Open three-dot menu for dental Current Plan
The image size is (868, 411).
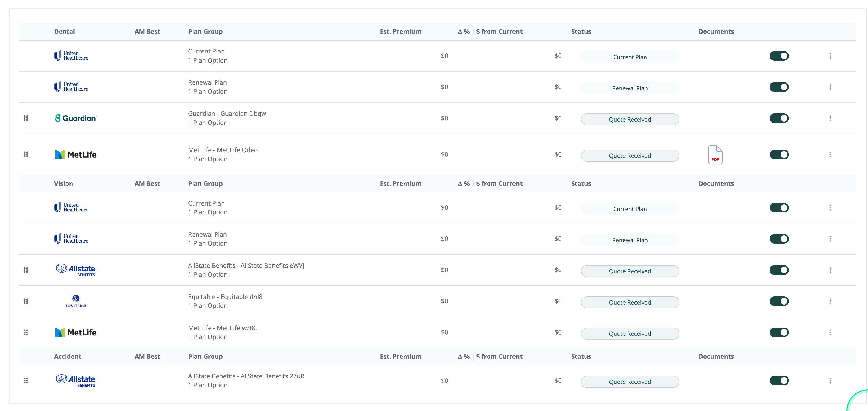830,56
